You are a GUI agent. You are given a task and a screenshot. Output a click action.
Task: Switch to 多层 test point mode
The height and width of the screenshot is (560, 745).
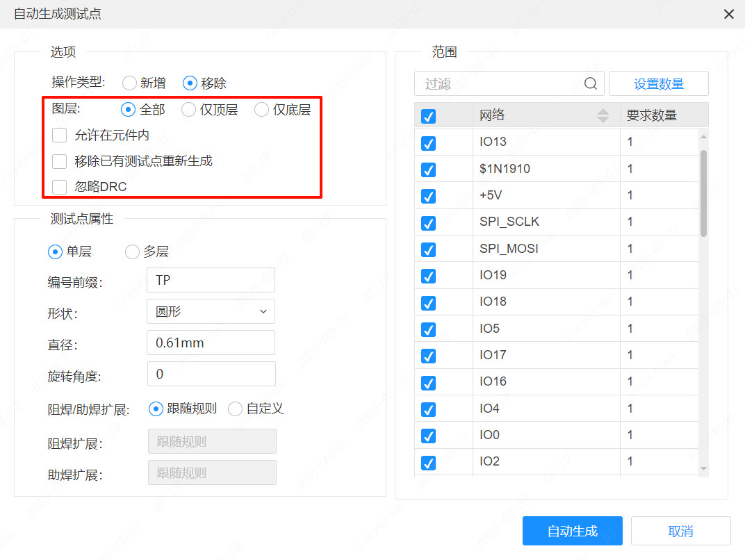(132, 252)
